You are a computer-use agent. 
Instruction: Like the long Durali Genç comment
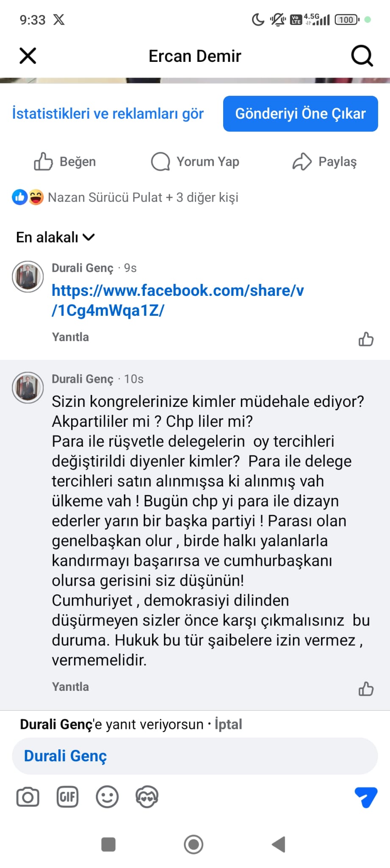tap(366, 689)
